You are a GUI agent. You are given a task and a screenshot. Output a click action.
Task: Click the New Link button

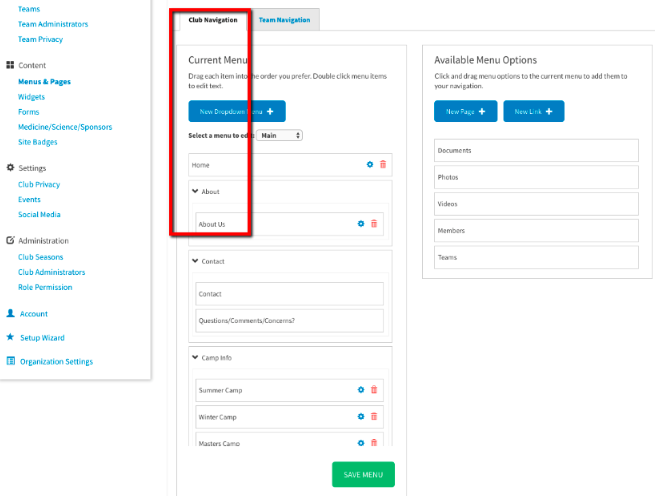tap(534, 112)
